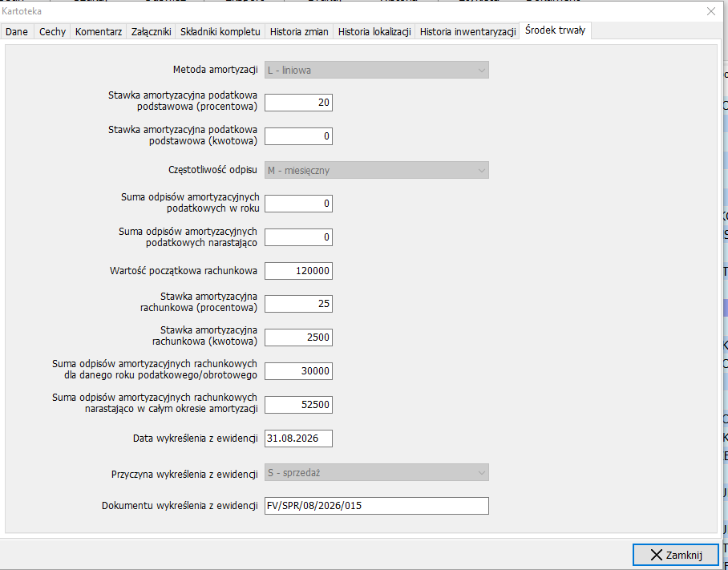728x570 pixels.
Task: Click the rachunkowa (procentowa) rate field
Action: 298,304
